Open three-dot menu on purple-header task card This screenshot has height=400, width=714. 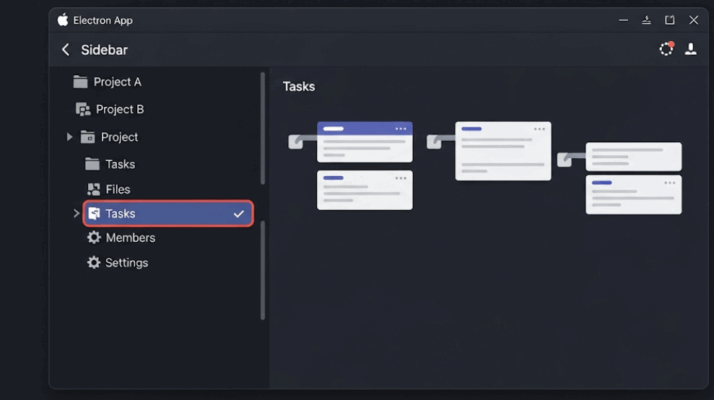(401, 129)
